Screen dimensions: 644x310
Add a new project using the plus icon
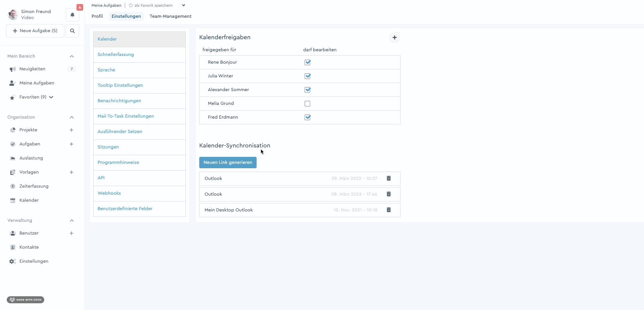(x=71, y=130)
